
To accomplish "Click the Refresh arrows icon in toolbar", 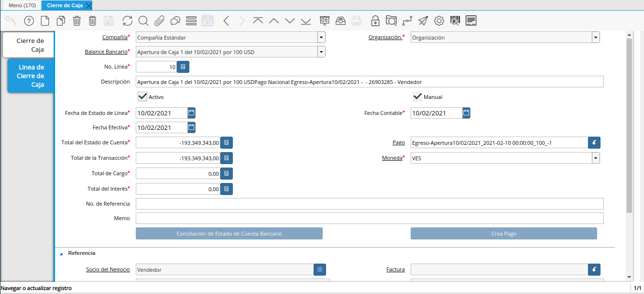I will (128, 21).
